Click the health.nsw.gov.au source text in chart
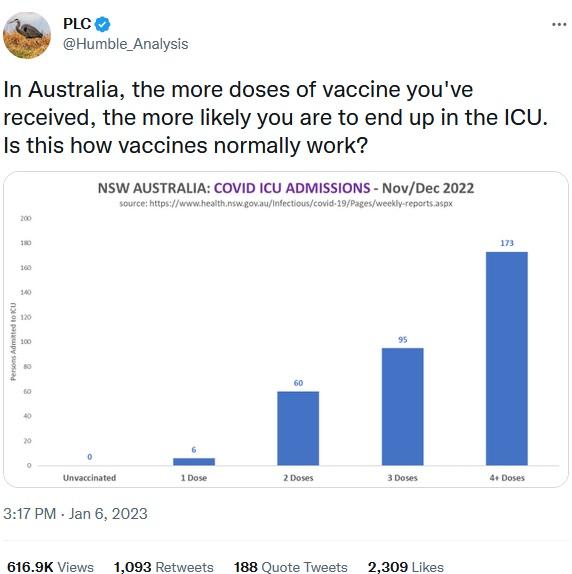 pyautogui.click(x=286, y=203)
